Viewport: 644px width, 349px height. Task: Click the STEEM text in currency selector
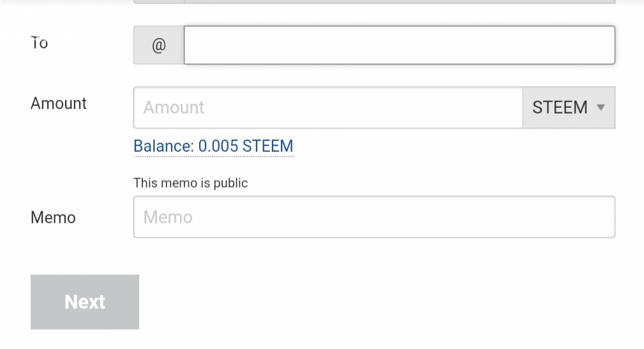[x=560, y=107]
